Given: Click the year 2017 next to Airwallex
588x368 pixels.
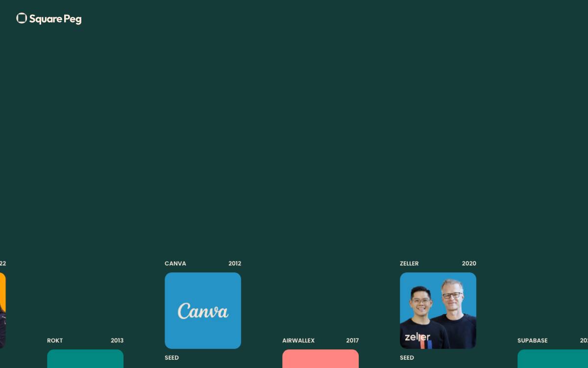Looking at the screenshot, I should pyautogui.click(x=352, y=341).
